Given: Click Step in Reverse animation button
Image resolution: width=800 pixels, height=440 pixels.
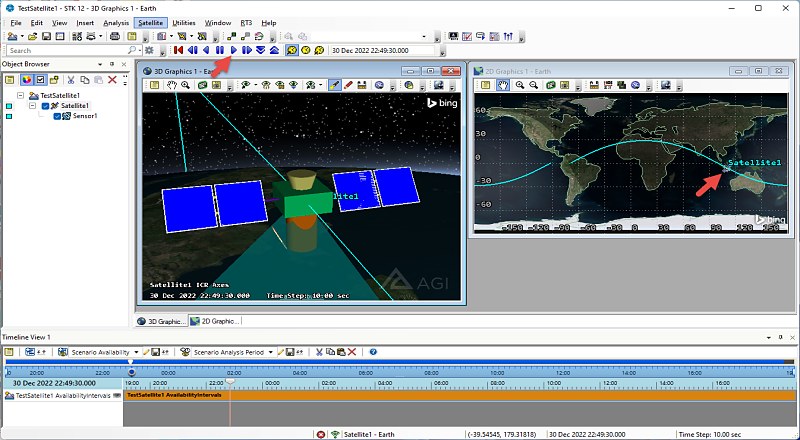Looking at the screenshot, I should tap(192, 50).
